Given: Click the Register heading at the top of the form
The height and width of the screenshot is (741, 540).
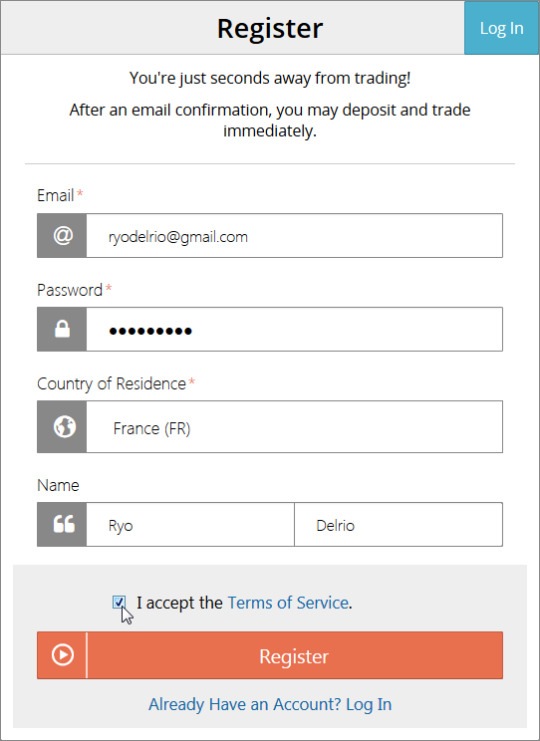Looking at the screenshot, I should (270, 29).
